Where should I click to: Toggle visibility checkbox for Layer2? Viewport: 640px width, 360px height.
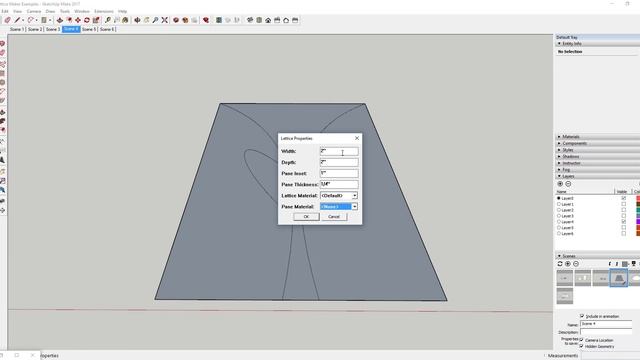(623, 210)
